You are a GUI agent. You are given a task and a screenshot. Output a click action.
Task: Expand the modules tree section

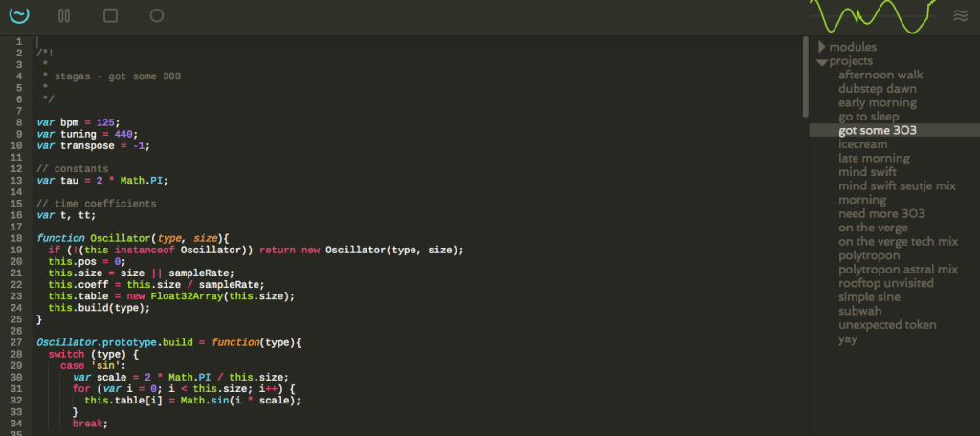click(x=822, y=47)
